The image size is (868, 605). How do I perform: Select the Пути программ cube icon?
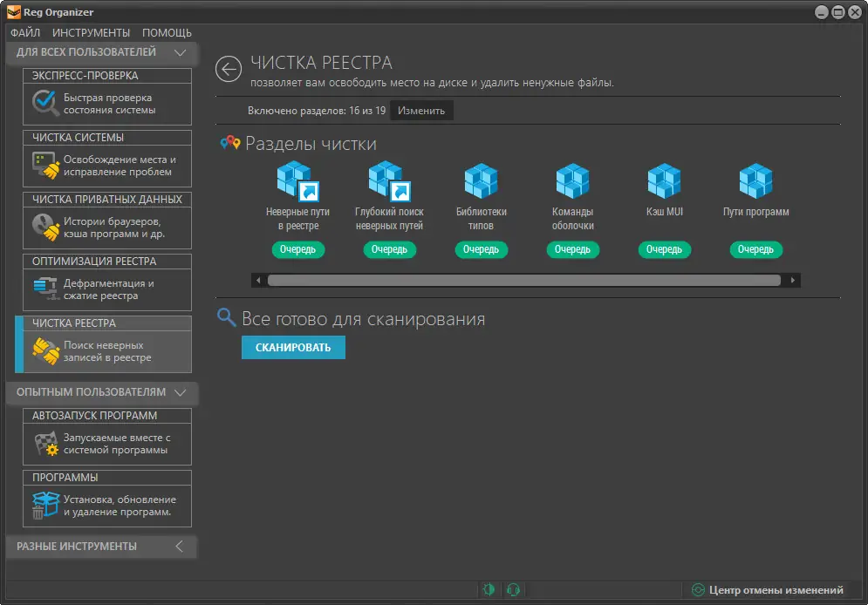tap(755, 180)
